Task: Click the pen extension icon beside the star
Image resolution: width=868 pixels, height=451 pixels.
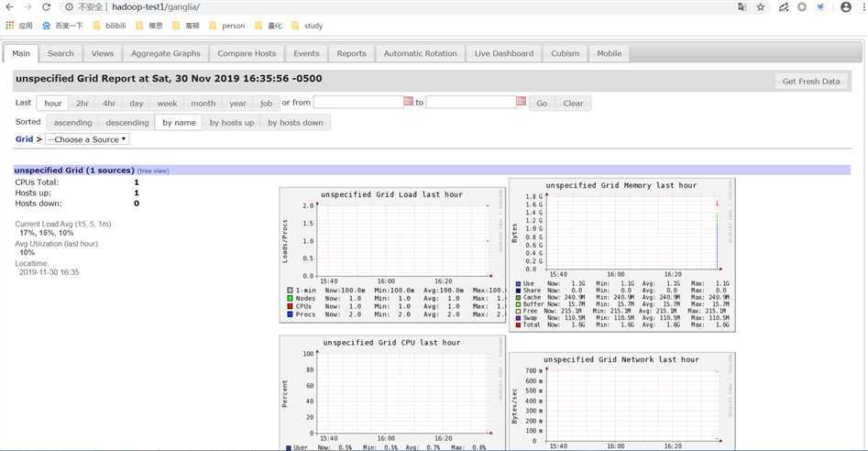Action: (784, 7)
